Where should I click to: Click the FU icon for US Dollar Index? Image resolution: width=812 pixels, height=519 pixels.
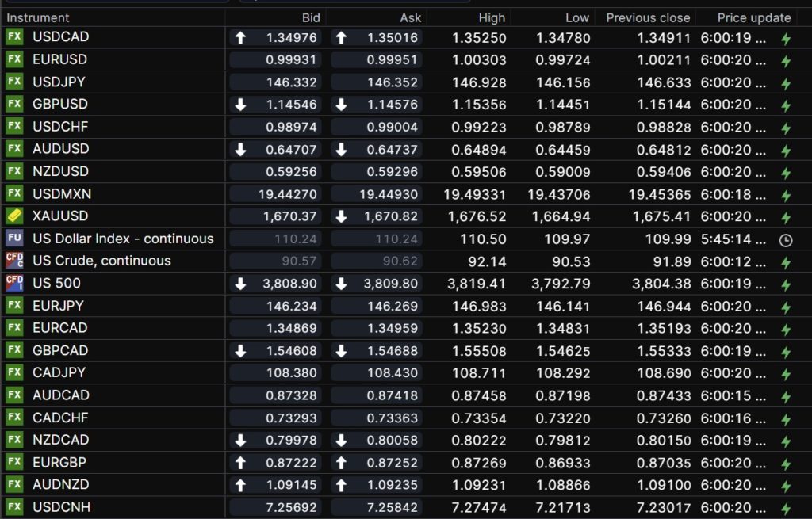(14, 239)
